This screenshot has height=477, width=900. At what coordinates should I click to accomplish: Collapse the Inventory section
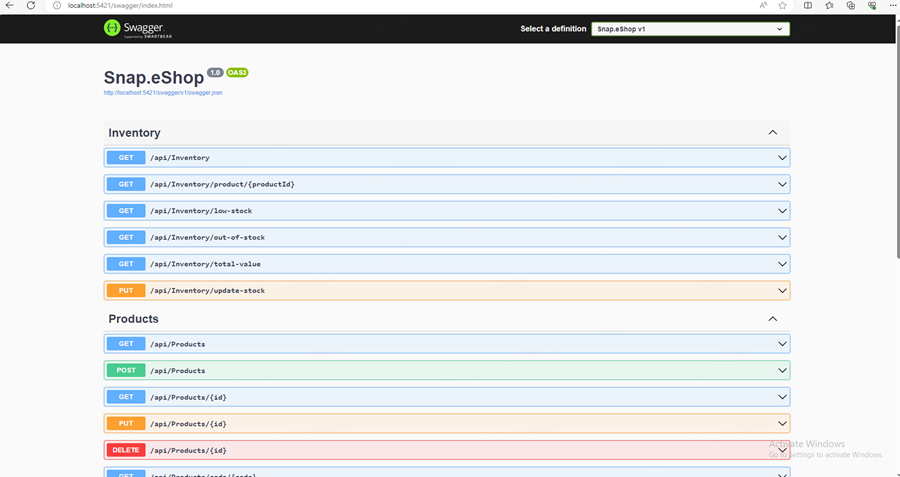coord(772,133)
